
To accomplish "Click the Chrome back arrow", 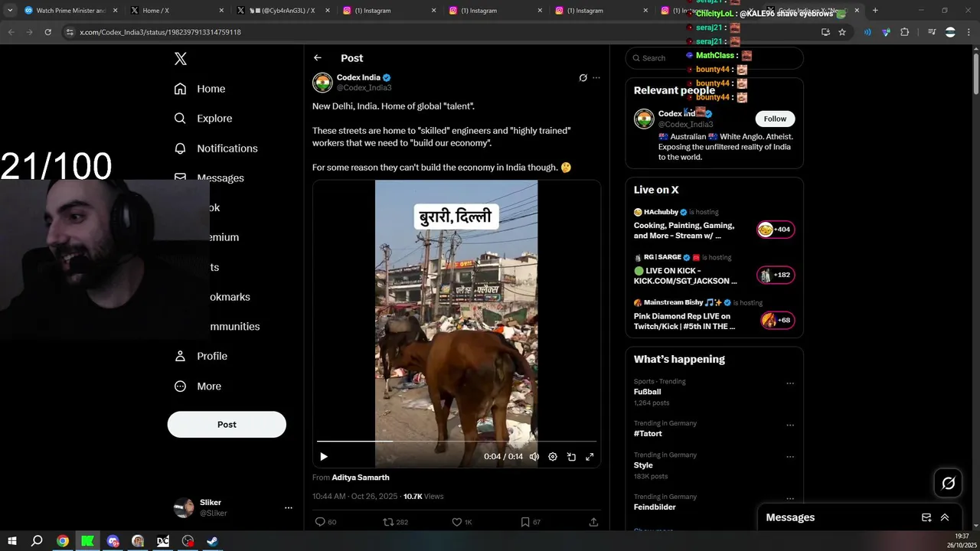I will coord(11,32).
